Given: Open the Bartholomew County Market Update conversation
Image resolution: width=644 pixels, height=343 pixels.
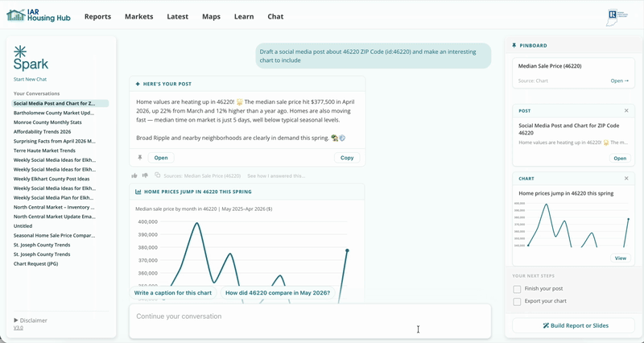Looking at the screenshot, I should click(54, 113).
